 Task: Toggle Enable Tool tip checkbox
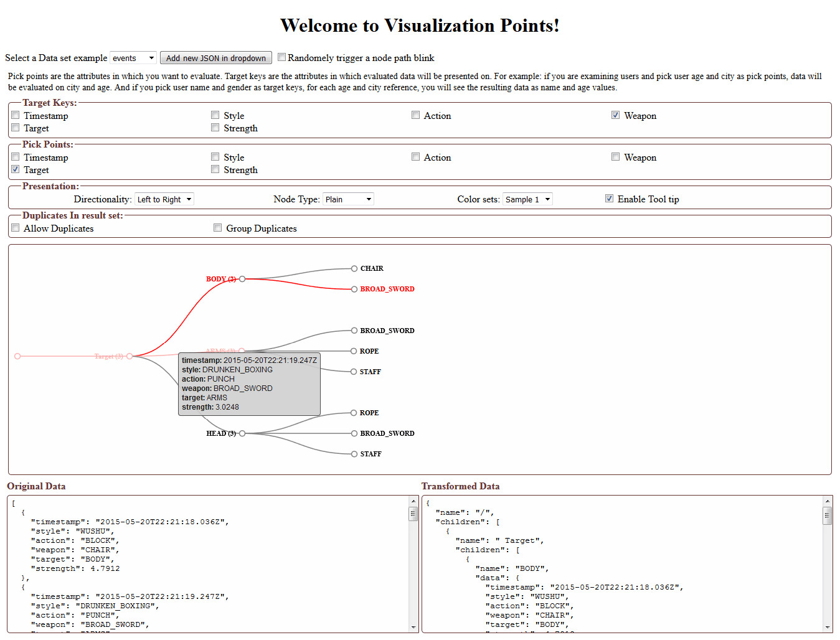point(609,199)
